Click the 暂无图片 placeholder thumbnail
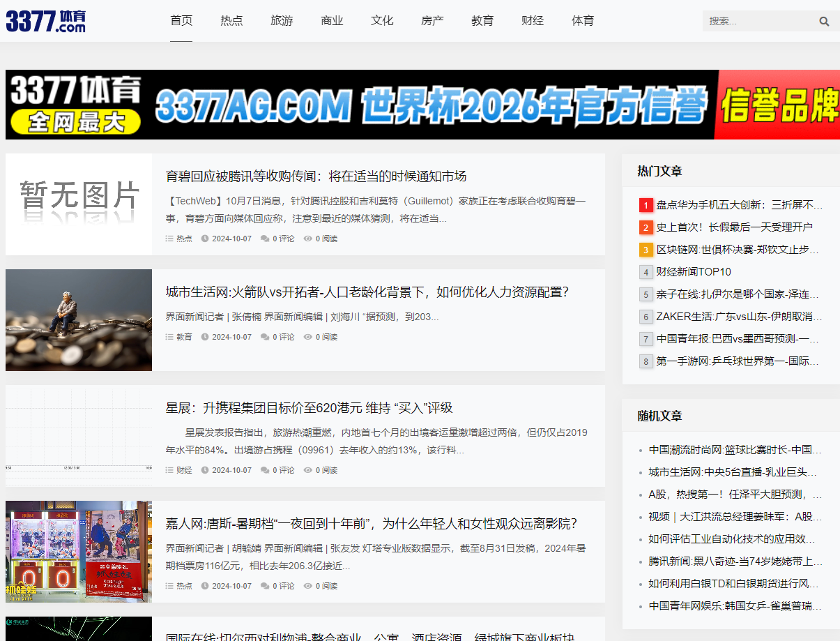Image resolution: width=840 pixels, height=641 pixels. [79, 204]
